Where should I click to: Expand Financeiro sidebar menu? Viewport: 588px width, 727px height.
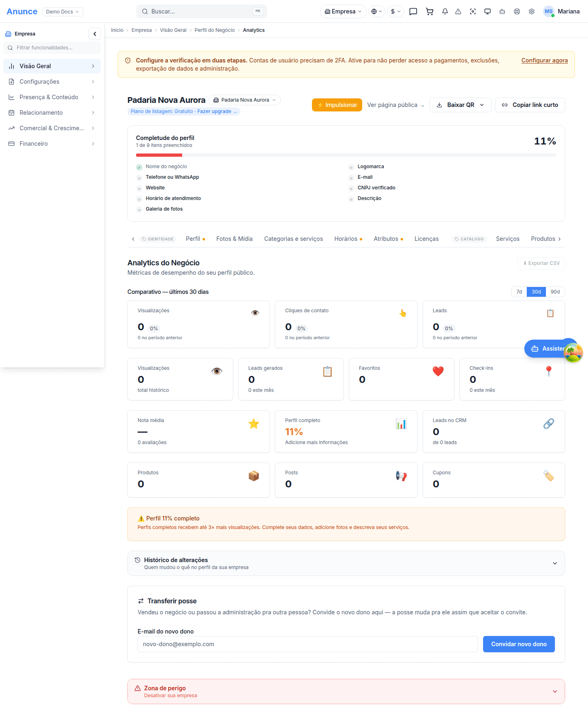[x=52, y=144]
